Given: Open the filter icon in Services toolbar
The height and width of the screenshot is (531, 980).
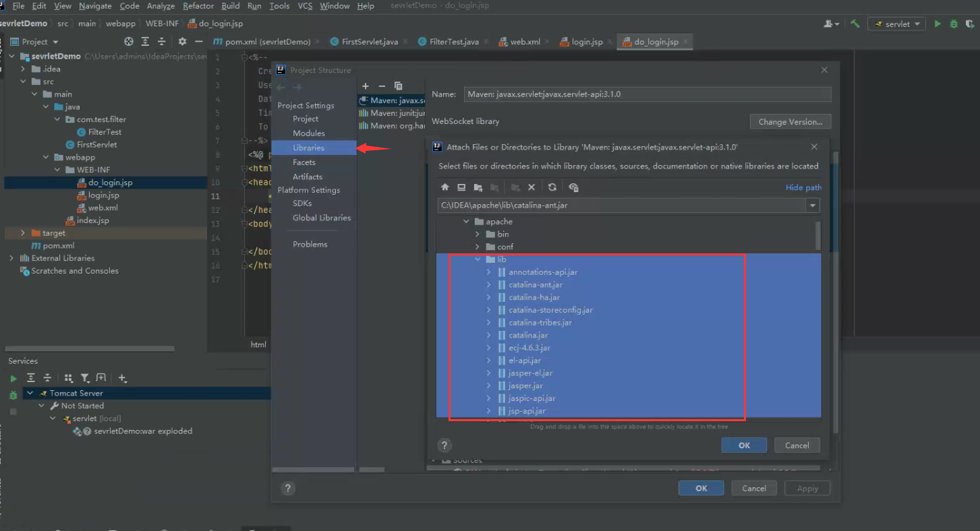Looking at the screenshot, I should click(x=85, y=378).
